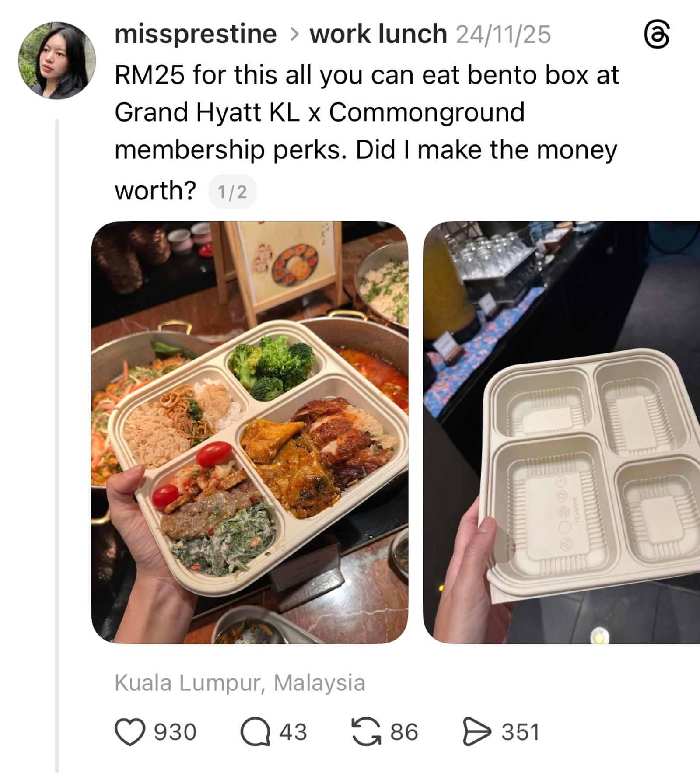
Task: Click the 43 replies count
Action: [x=293, y=732]
